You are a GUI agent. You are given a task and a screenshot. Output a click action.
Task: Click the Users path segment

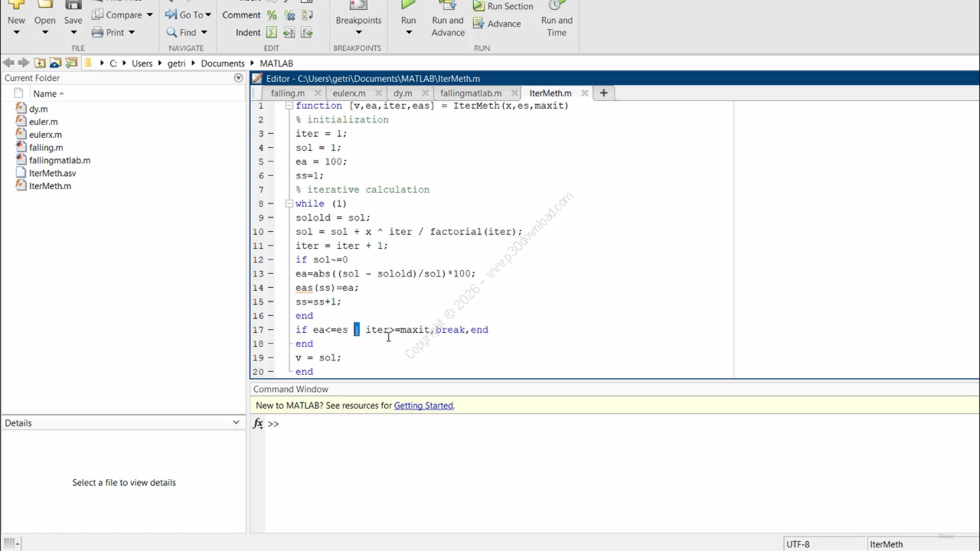click(142, 64)
